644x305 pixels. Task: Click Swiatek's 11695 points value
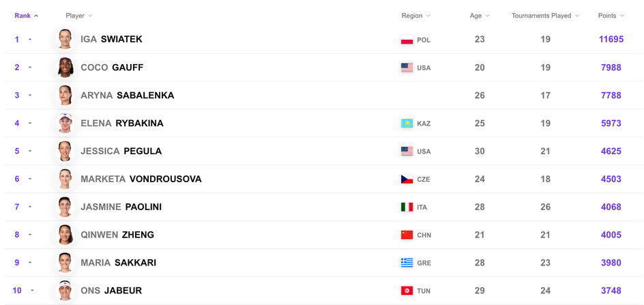(611, 40)
